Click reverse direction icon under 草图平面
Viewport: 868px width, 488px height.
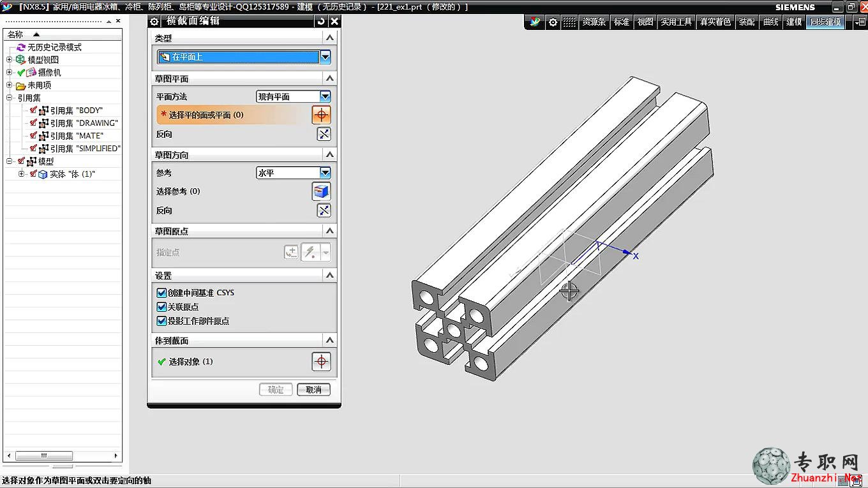pyautogui.click(x=324, y=134)
